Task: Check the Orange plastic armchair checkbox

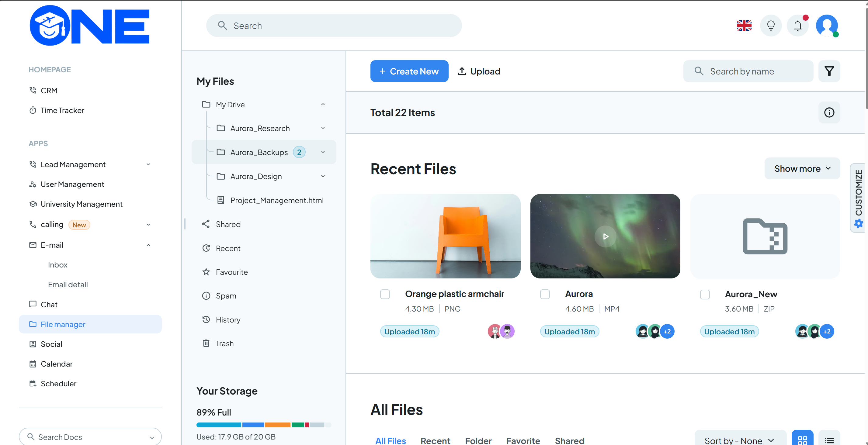Action: (385, 294)
